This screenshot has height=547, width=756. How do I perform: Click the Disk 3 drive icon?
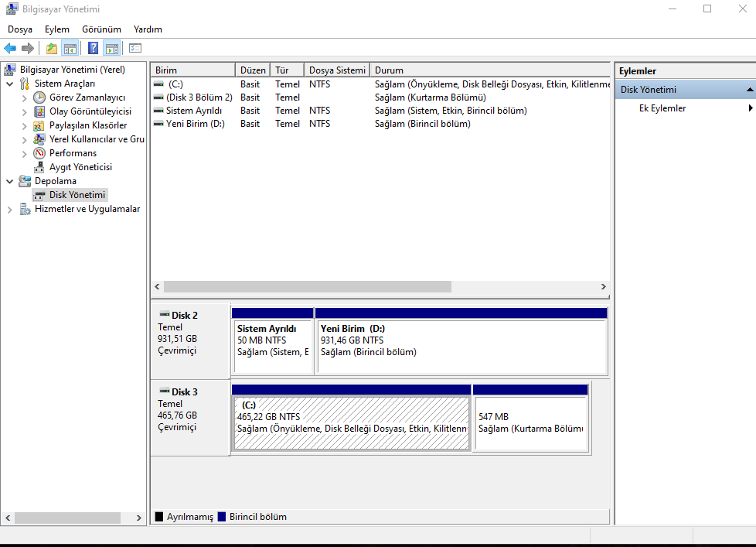click(x=165, y=391)
